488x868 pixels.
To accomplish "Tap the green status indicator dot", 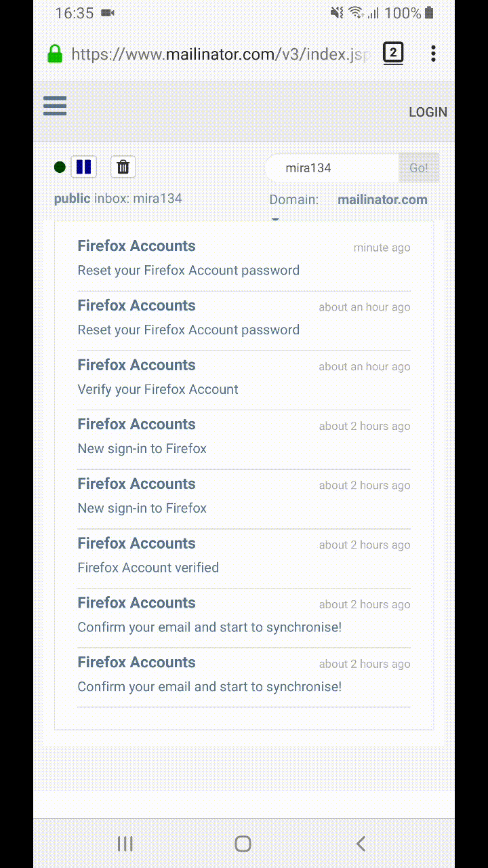I will point(60,167).
